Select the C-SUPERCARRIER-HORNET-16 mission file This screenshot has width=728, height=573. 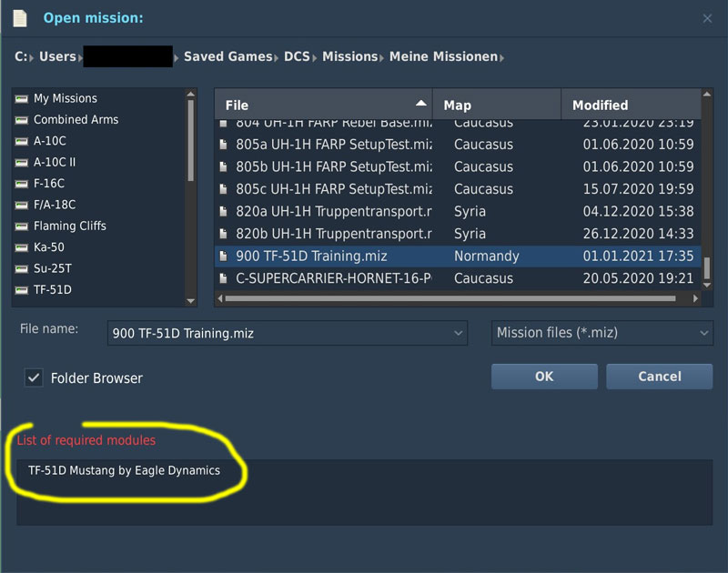click(x=458, y=278)
